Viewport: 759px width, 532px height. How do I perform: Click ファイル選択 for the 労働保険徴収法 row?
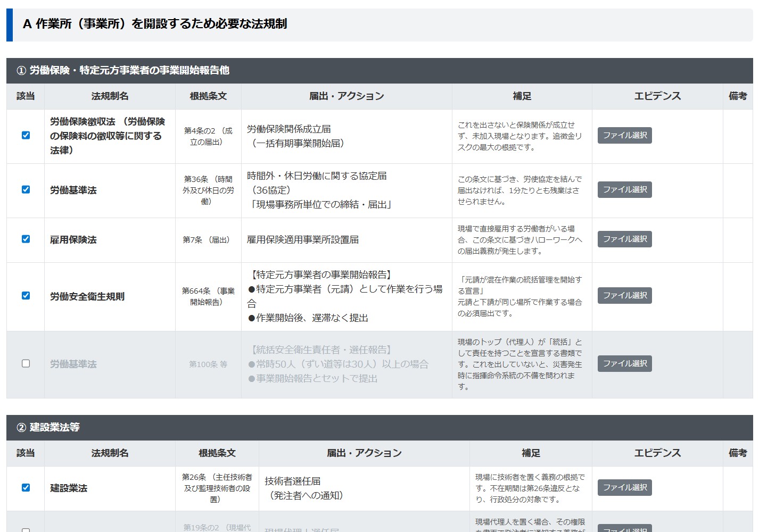tap(624, 135)
